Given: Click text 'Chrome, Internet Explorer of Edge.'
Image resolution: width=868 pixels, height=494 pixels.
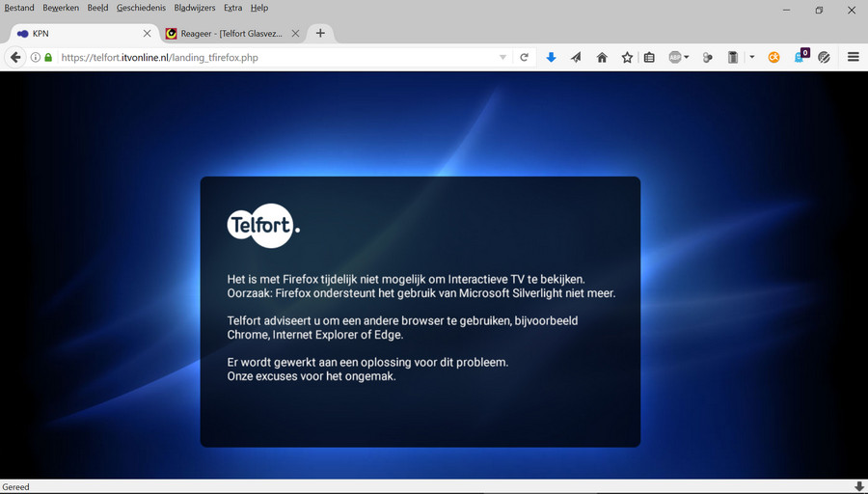Looking at the screenshot, I should pyautogui.click(x=315, y=335).
